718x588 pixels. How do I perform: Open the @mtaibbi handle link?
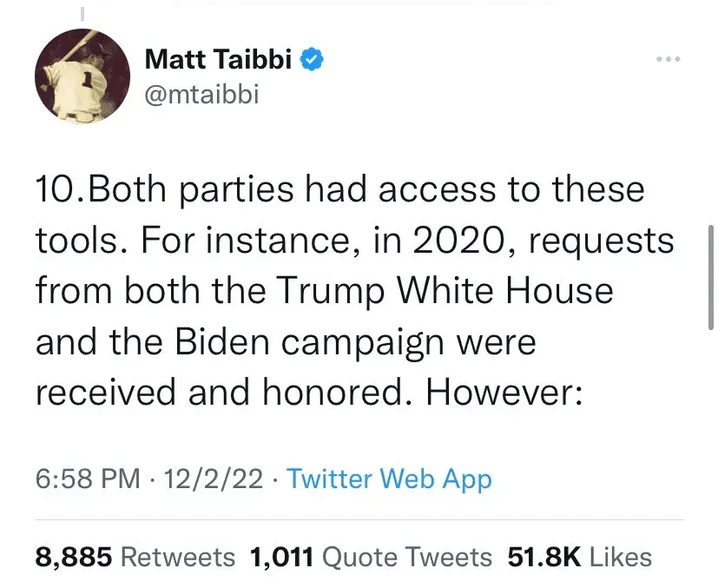coord(201,93)
